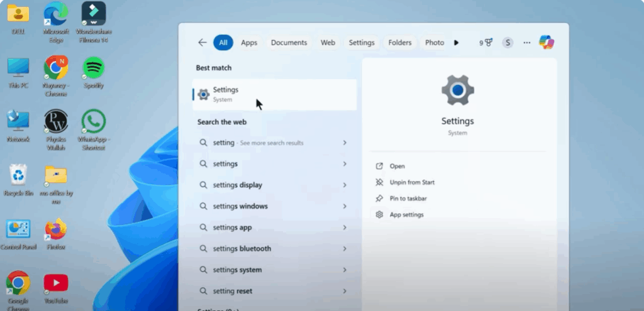Screen dimensions: 644x311
Task: Open Wondershare Filmora 14 desktop icon
Action: pos(94,14)
